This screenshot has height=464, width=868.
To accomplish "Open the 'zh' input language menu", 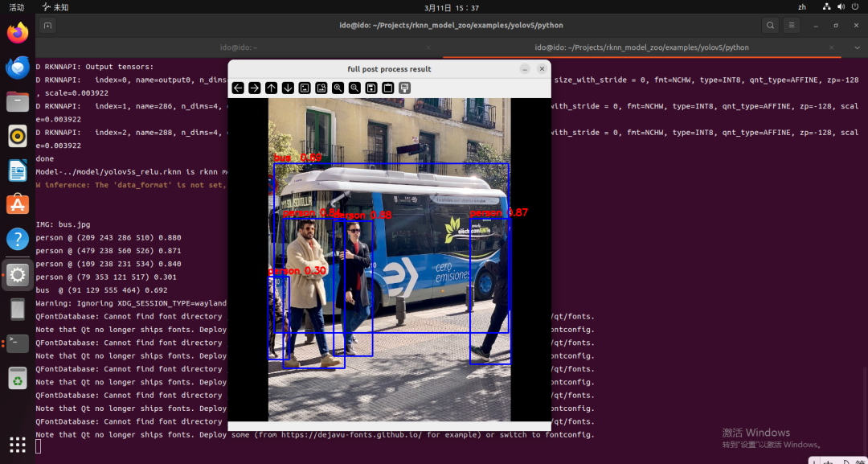I will 802,7.
